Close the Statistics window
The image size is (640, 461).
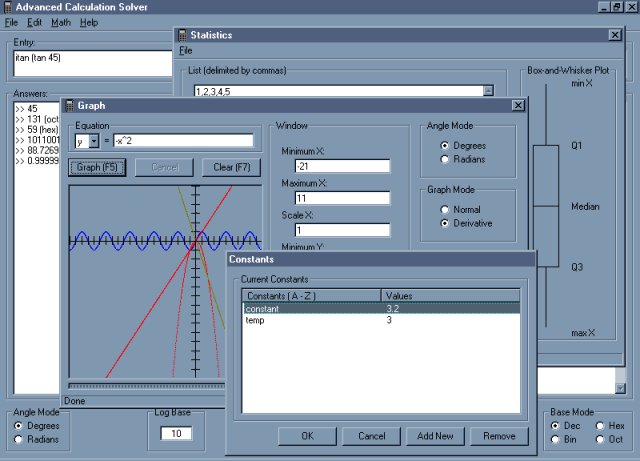tap(614, 35)
